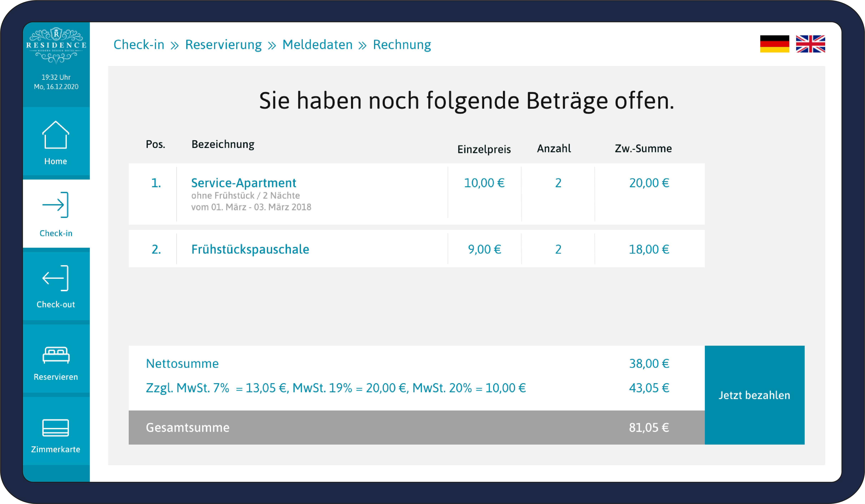865x504 pixels.
Task: Click the 'vom 01. März - 03. März 2018' dates
Action: (251, 207)
